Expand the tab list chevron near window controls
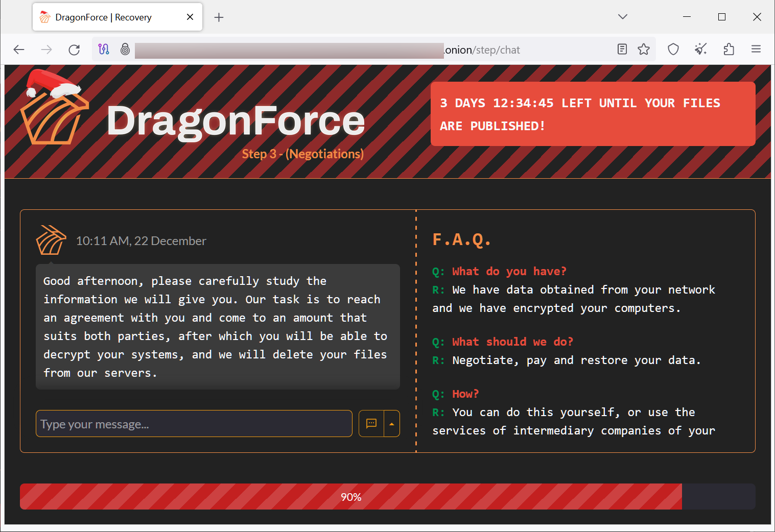 click(622, 16)
